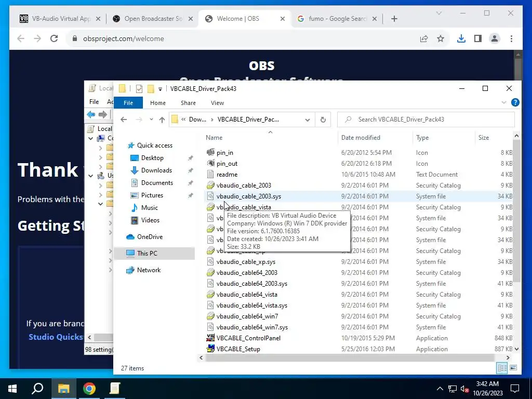This screenshot has width=532, height=399.
Task: Click the Chrome downloads icon
Action: [x=461, y=38]
